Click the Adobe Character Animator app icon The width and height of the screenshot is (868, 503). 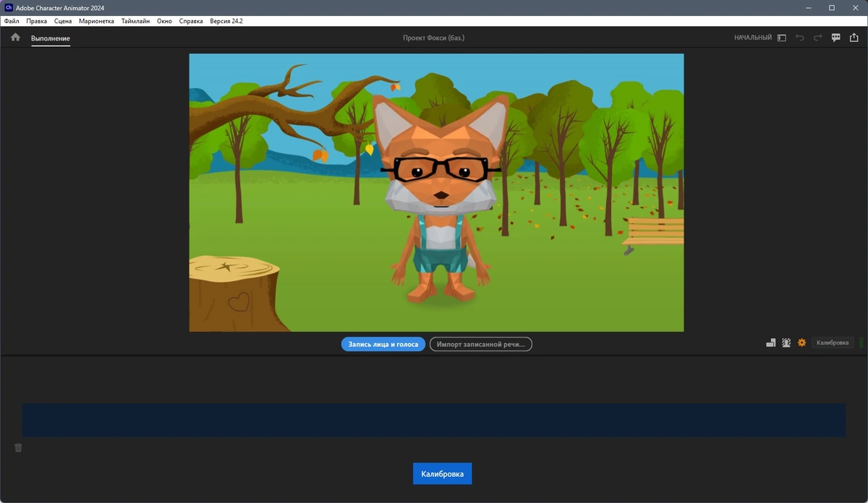point(8,7)
